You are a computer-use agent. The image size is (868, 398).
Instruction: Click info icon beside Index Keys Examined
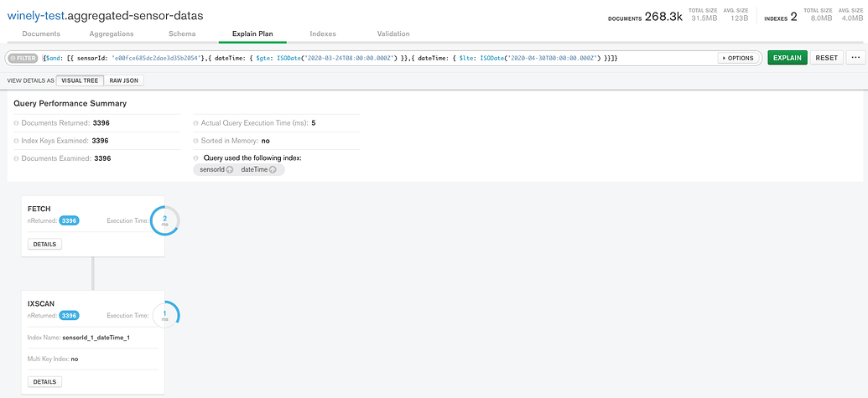(x=17, y=141)
